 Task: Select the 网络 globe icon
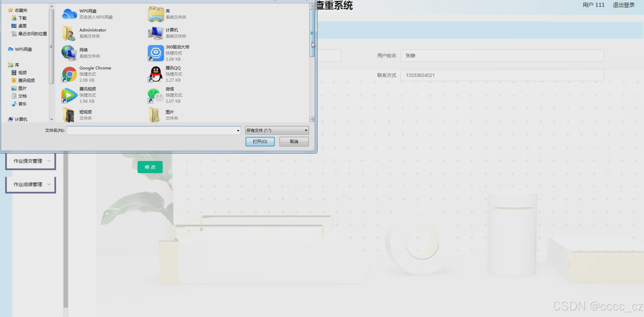point(69,53)
